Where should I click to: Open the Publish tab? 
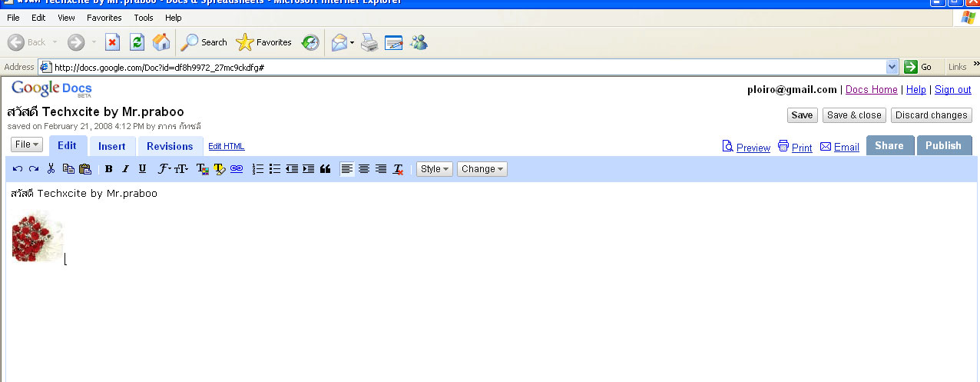(944, 145)
